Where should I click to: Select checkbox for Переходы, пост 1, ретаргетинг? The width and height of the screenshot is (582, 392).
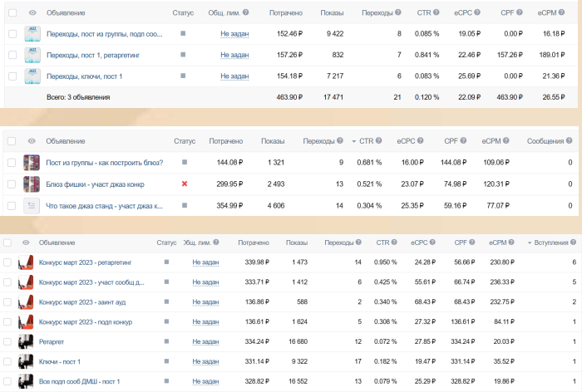click(x=12, y=55)
